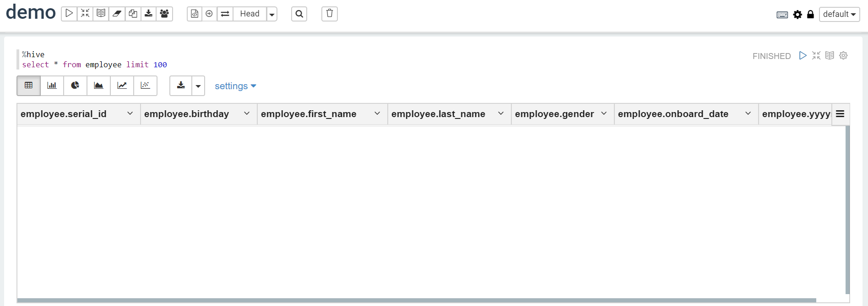Clone this note using the copy icon
The height and width of the screenshot is (306, 868).
(133, 14)
